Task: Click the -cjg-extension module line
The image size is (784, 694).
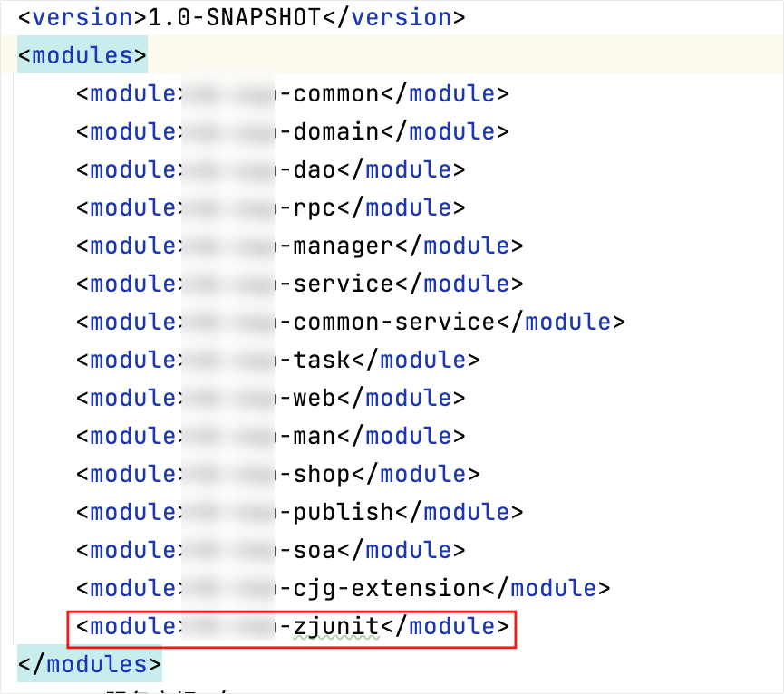Action: 343,588
